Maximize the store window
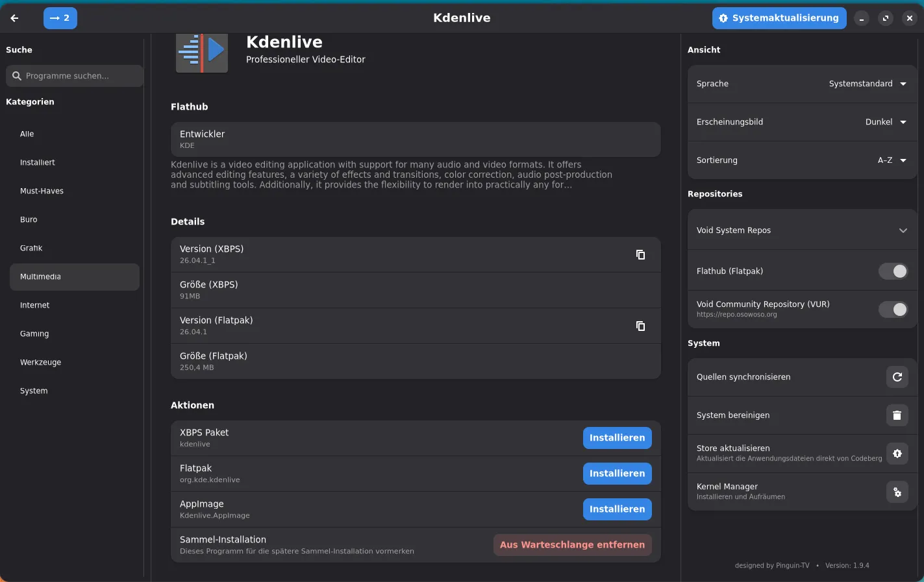Viewport: 924px width, 582px height. (886, 19)
